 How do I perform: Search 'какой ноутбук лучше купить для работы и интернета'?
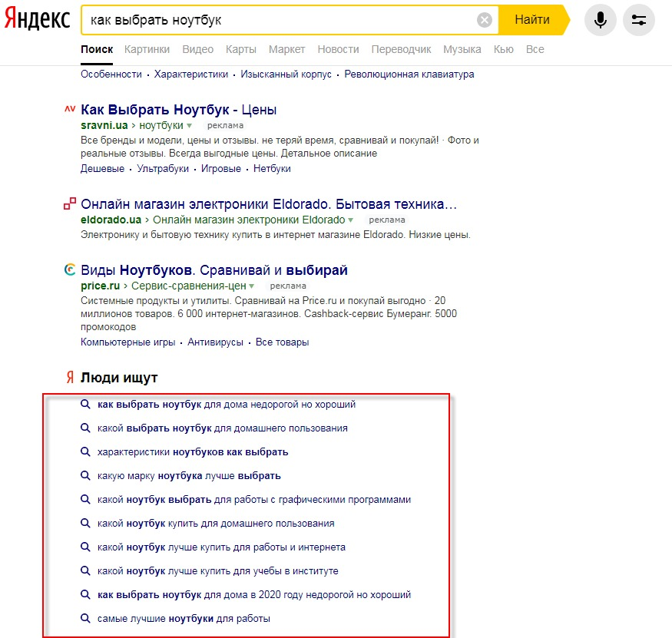pos(222,547)
